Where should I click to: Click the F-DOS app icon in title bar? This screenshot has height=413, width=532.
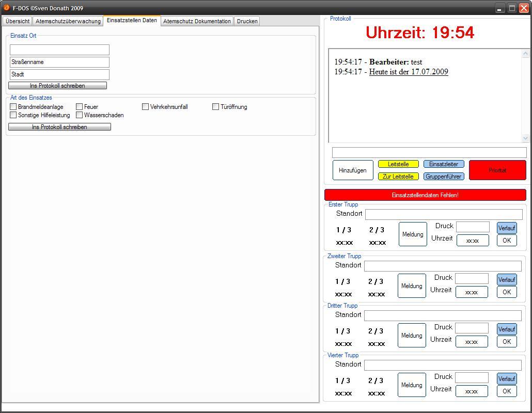click(x=7, y=8)
